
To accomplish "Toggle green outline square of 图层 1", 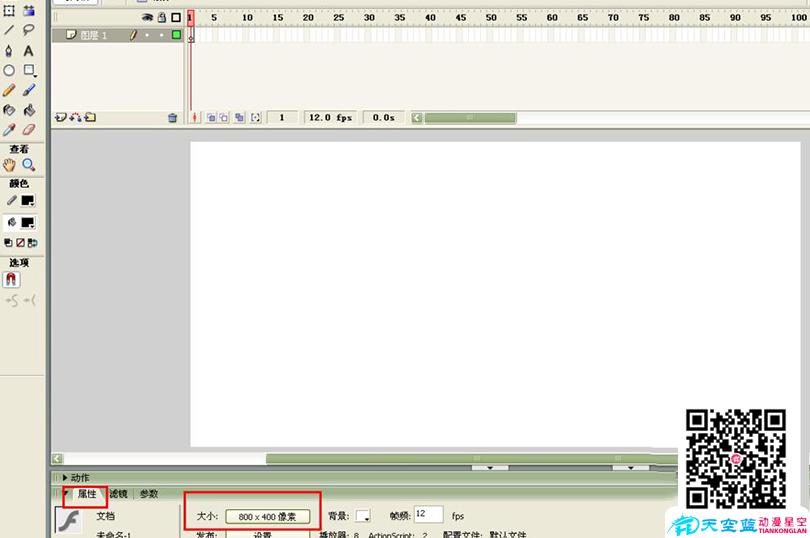I will 176,35.
